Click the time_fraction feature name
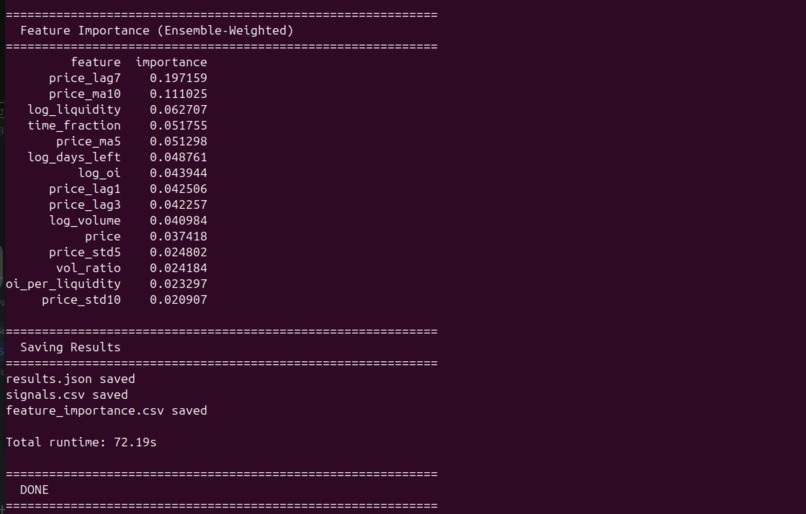The height and width of the screenshot is (514, 806). (74, 126)
